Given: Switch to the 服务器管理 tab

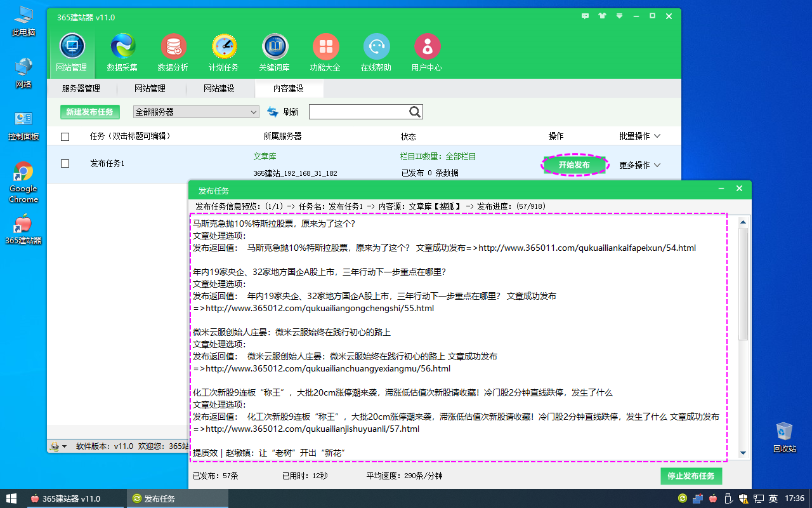Looking at the screenshot, I should [x=81, y=88].
